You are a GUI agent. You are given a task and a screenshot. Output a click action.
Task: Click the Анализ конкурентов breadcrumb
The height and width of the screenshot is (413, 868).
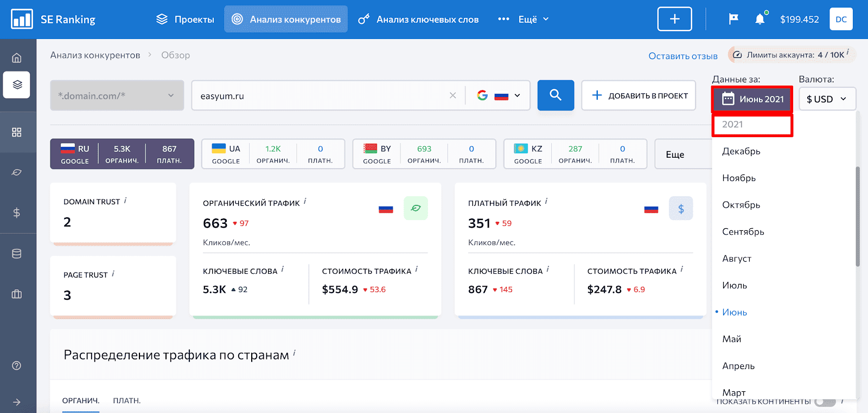point(95,55)
